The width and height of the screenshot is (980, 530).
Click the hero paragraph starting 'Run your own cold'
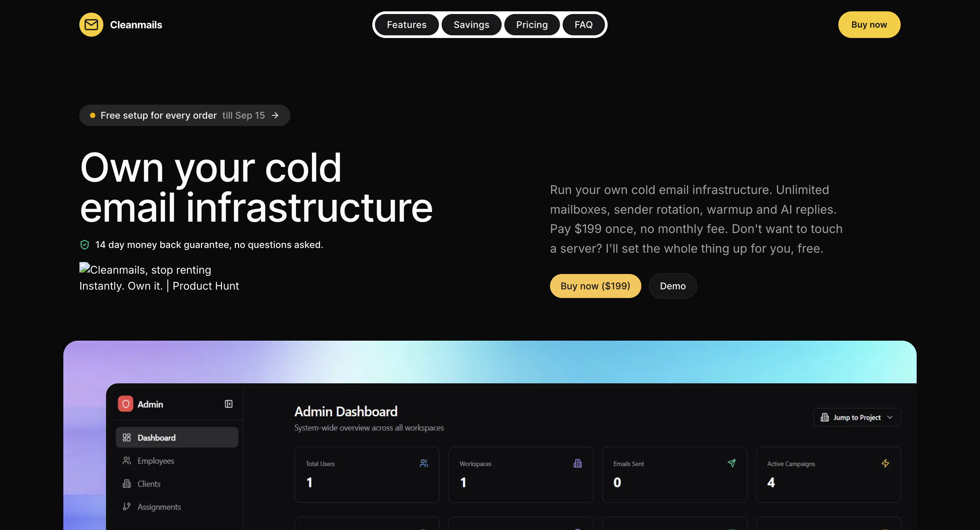pos(696,219)
